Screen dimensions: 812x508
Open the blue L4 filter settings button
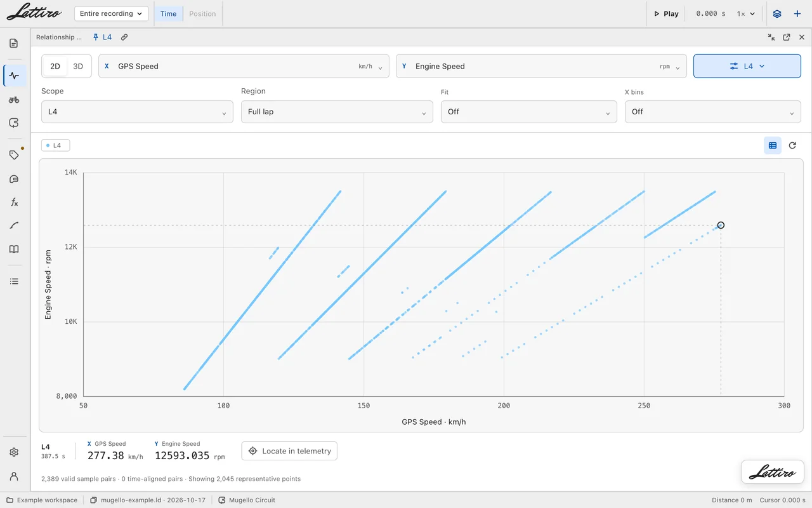point(747,66)
